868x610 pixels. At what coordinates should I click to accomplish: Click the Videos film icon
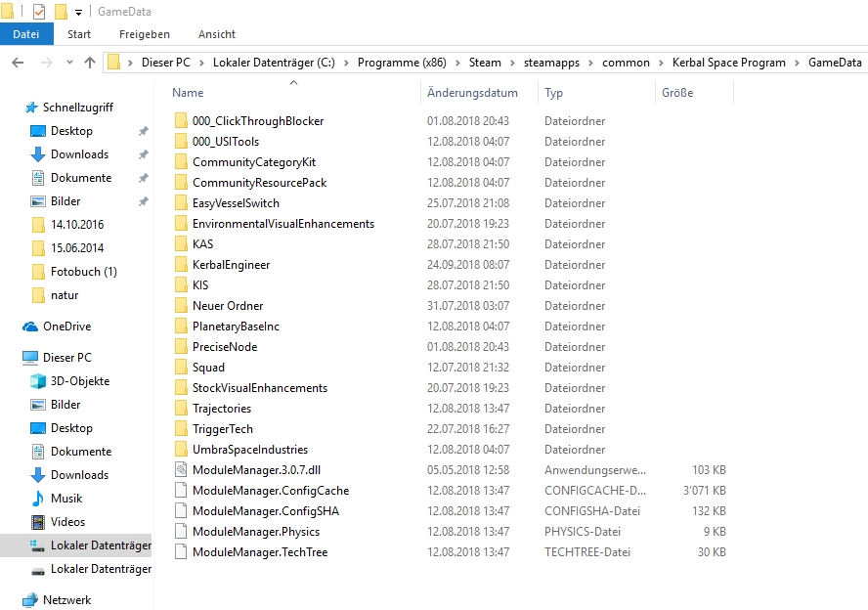pyautogui.click(x=38, y=522)
